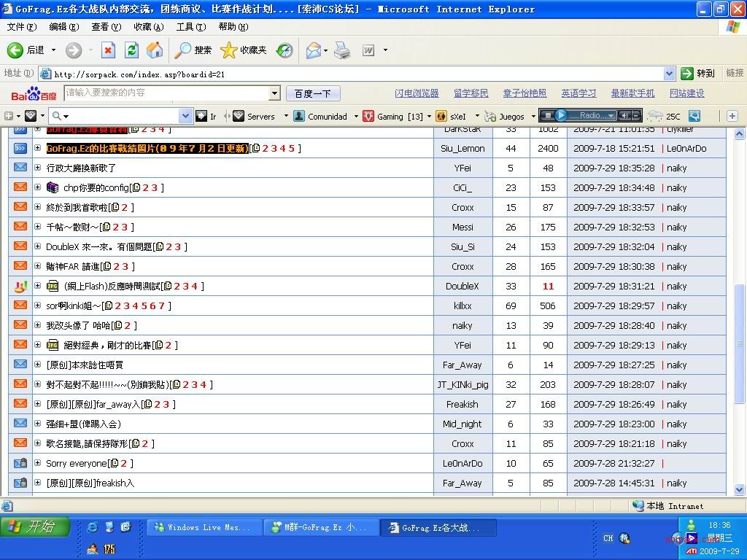The image size is (747, 560).
Task: Open the 查看(V) menu
Action: pos(106,27)
